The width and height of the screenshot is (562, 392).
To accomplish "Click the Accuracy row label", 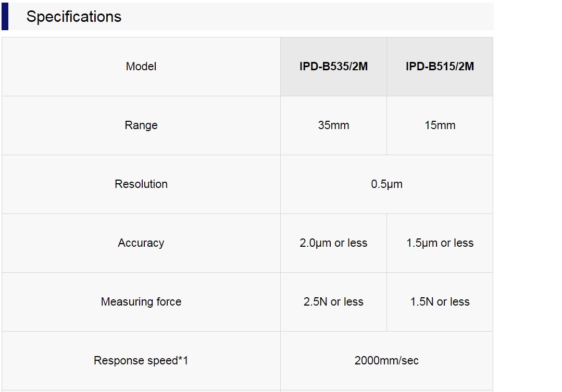I will [141, 243].
